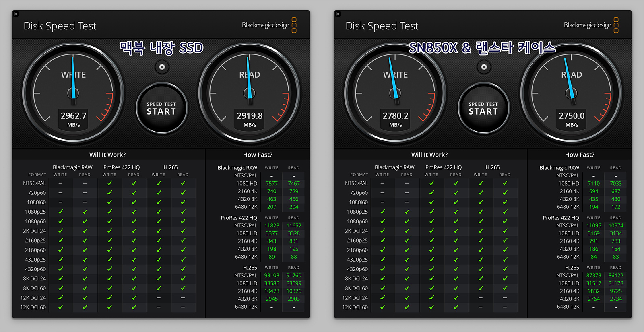
Task: Click ProRes 422 HQ column header in right Will It Work
Action: (x=444, y=167)
